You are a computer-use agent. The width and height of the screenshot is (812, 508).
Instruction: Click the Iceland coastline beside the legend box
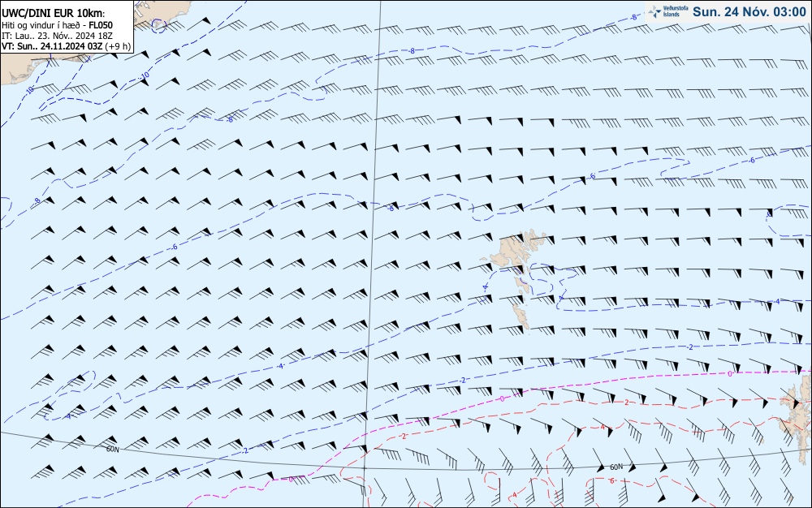point(161,13)
